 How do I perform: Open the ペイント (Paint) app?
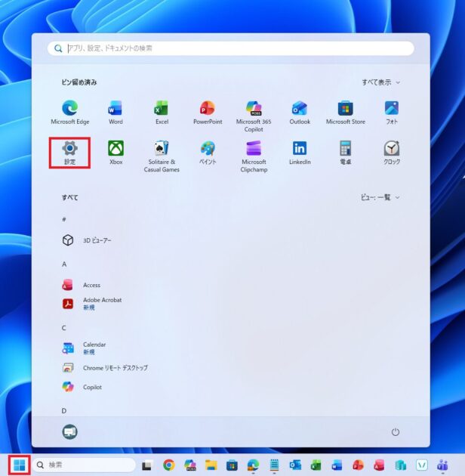pyautogui.click(x=208, y=153)
